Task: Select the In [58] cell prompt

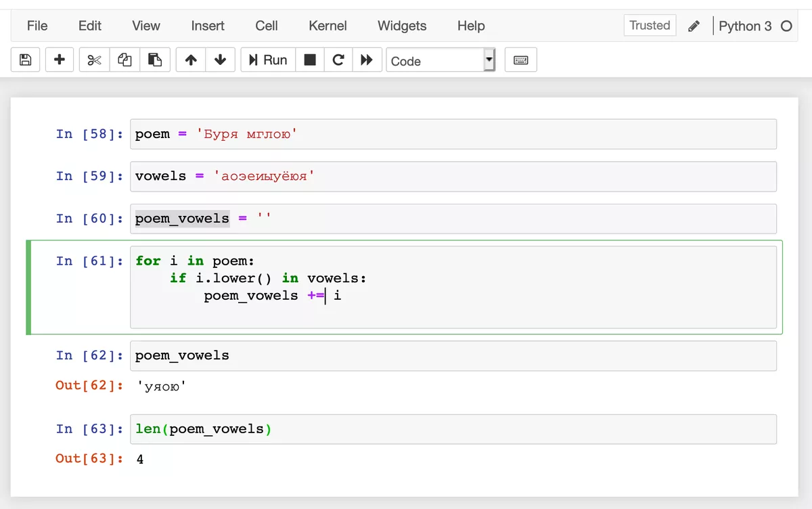Action: pos(90,134)
